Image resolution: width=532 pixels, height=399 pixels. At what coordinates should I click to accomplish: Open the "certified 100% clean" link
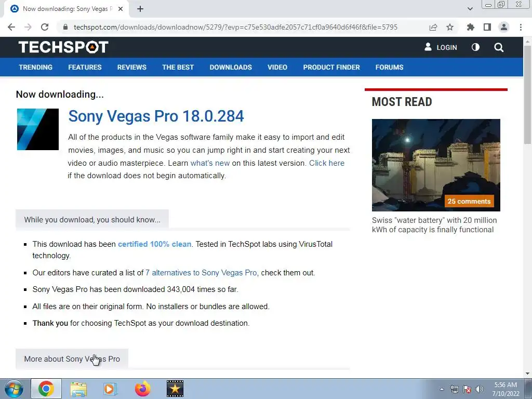click(x=154, y=244)
